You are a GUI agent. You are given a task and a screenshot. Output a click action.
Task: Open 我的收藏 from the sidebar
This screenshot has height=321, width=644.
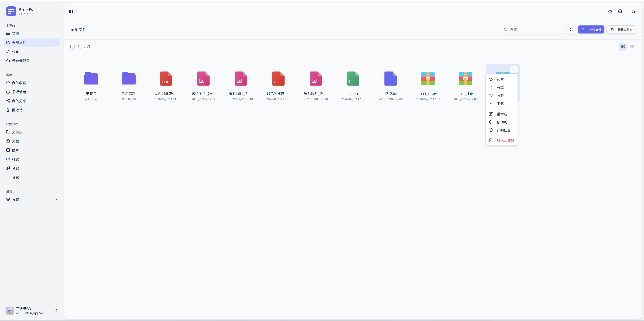tap(19, 83)
